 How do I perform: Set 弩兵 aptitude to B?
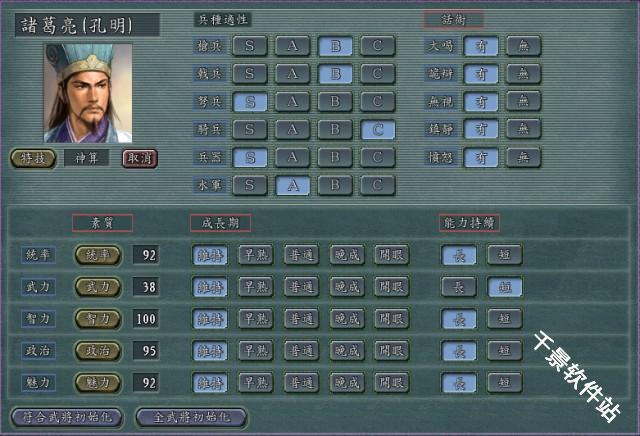click(335, 102)
